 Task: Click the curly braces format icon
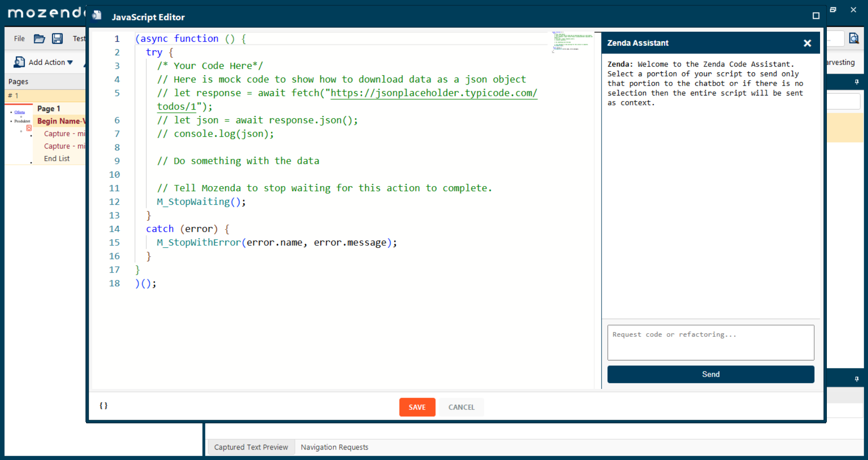(x=104, y=406)
